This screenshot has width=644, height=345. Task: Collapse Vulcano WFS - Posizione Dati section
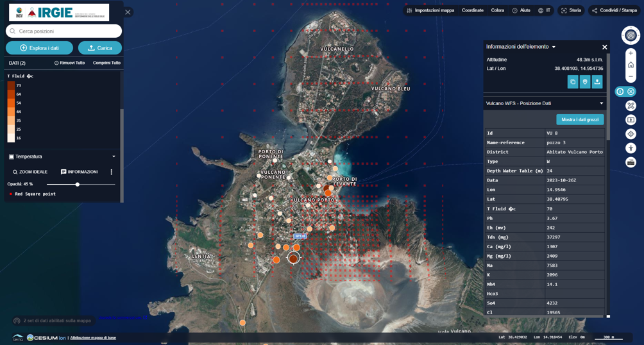tap(601, 103)
